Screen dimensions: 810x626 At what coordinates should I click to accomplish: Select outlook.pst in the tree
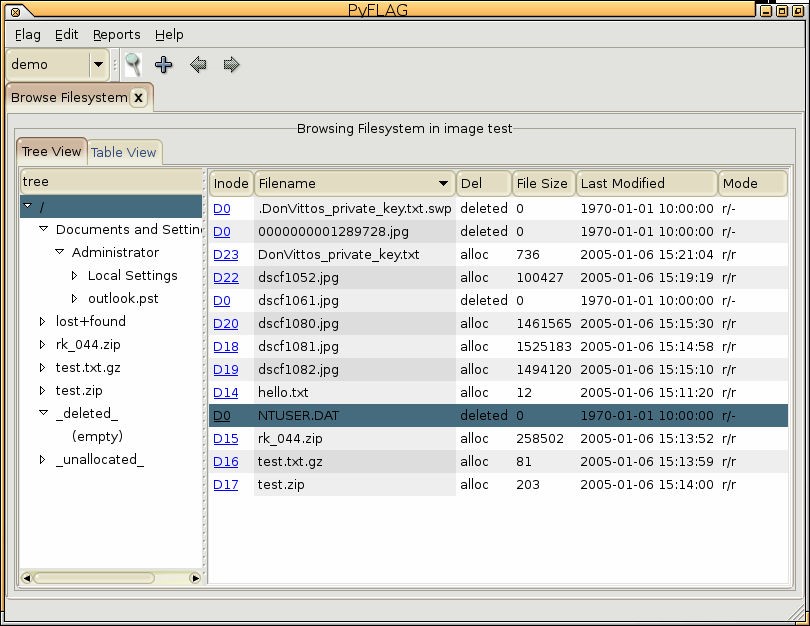point(122,299)
